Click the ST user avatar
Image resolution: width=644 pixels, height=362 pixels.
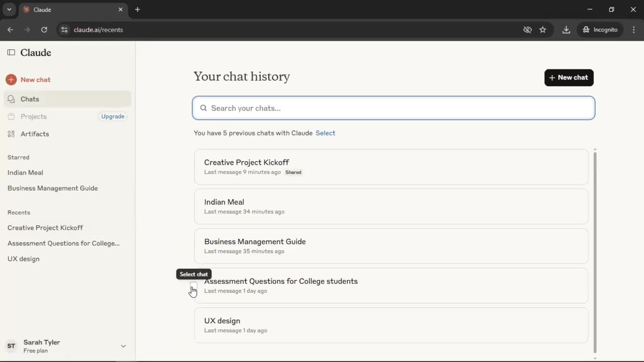[11, 346]
